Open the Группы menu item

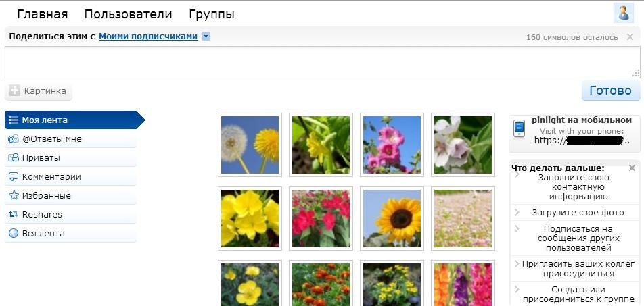click(212, 14)
